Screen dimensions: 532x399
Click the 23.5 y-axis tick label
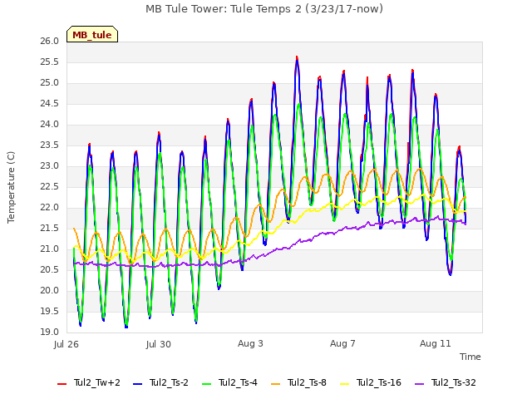50,145
